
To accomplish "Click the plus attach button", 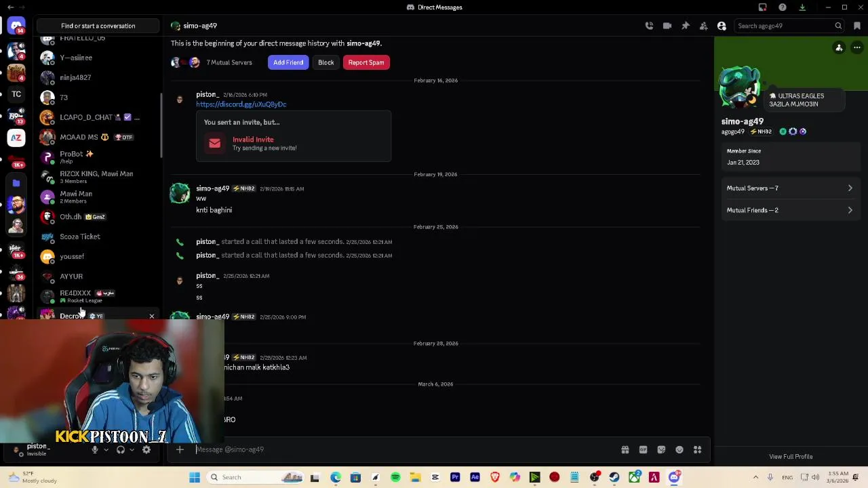I will point(180,449).
